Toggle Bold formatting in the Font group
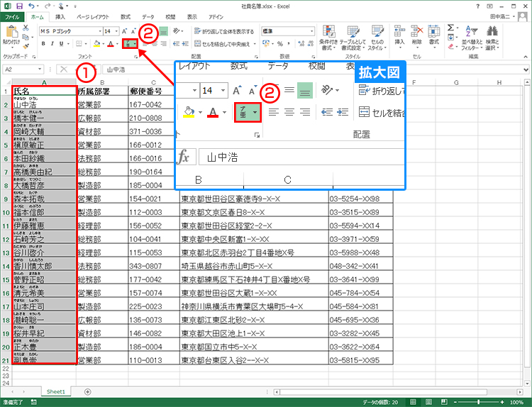 click(x=43, y=44)
